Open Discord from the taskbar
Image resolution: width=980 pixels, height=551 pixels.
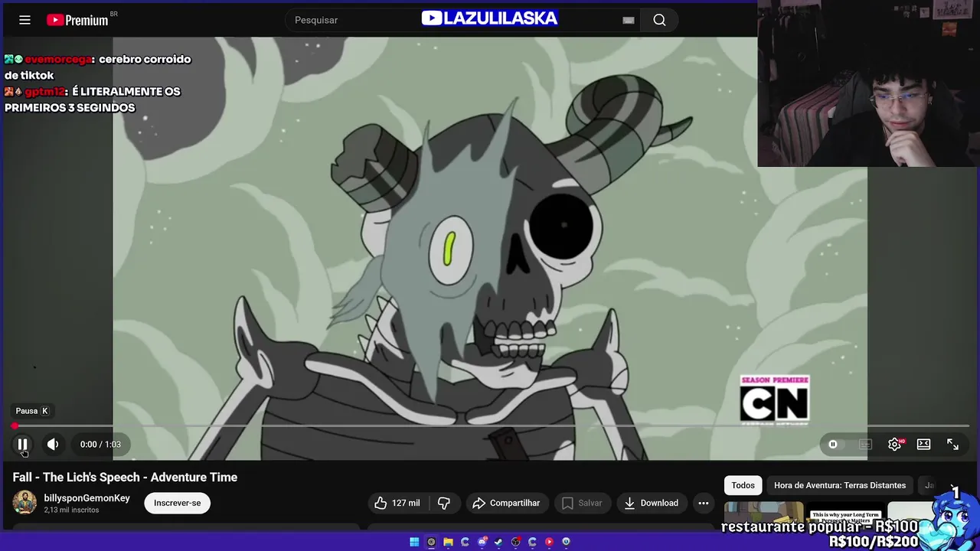click(482, 542)
